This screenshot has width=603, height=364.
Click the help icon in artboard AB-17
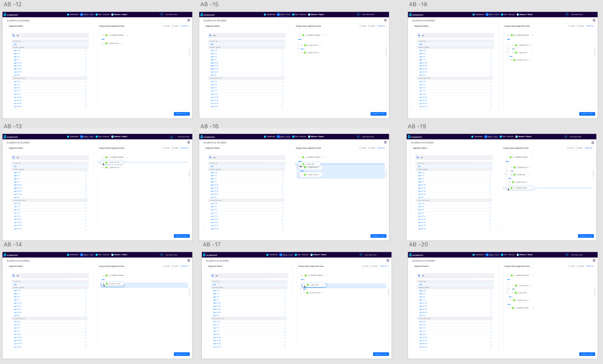click(388, 260)
